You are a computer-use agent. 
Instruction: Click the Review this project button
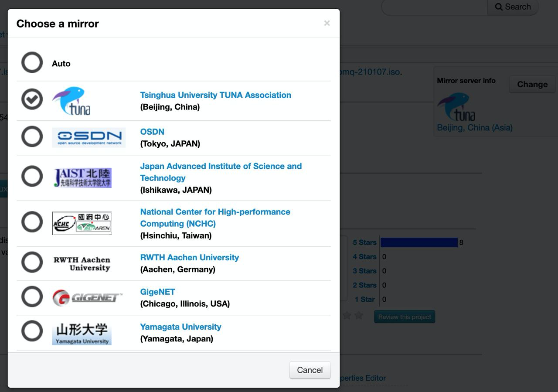(404, 317)
